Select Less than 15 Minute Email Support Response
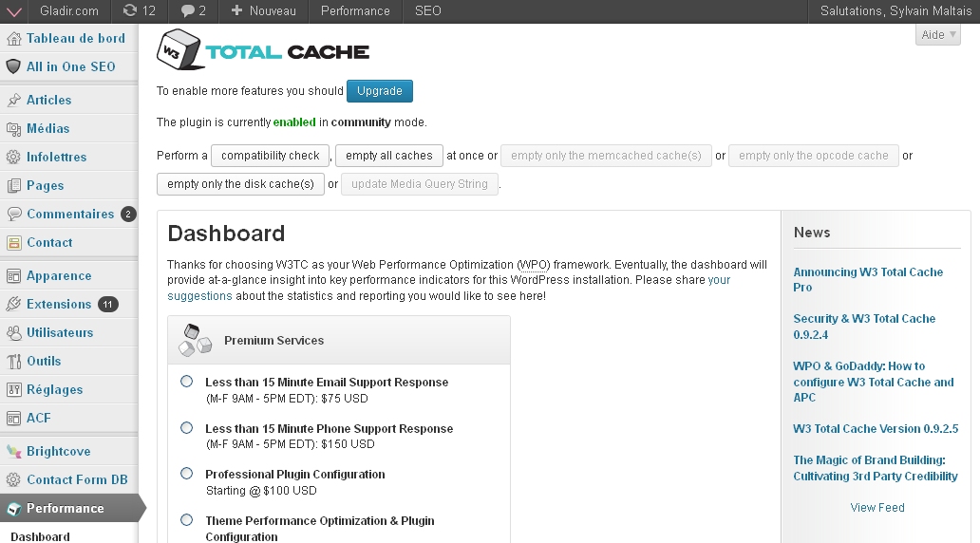This screenshot has height=543, width=980. [186, 382]
